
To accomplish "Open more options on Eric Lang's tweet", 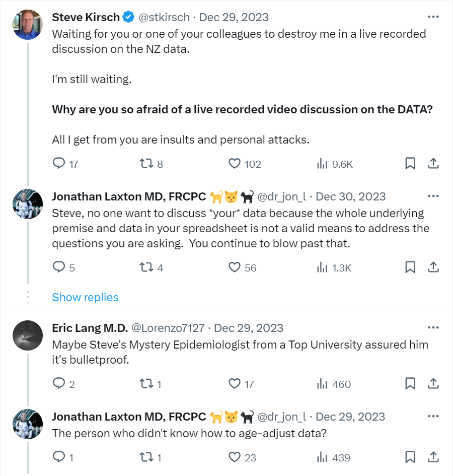I will [433, 328].
